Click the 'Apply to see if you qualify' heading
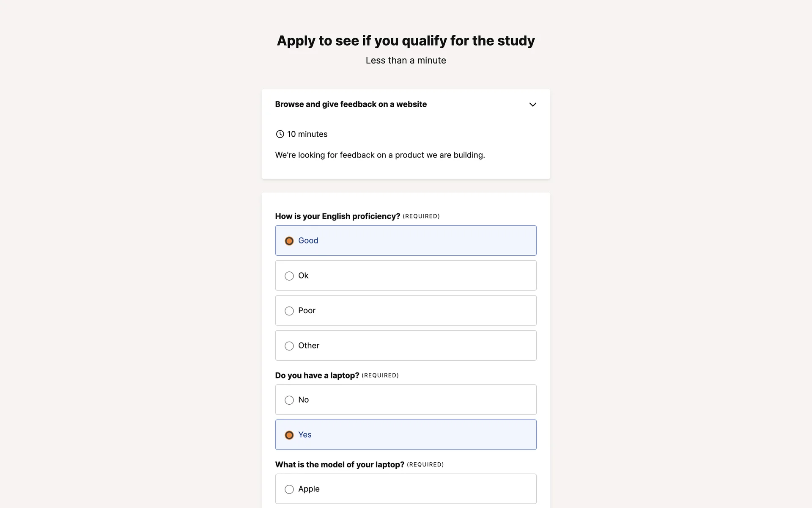The width and height of the screenshot is (812, 508). (406, 41)
